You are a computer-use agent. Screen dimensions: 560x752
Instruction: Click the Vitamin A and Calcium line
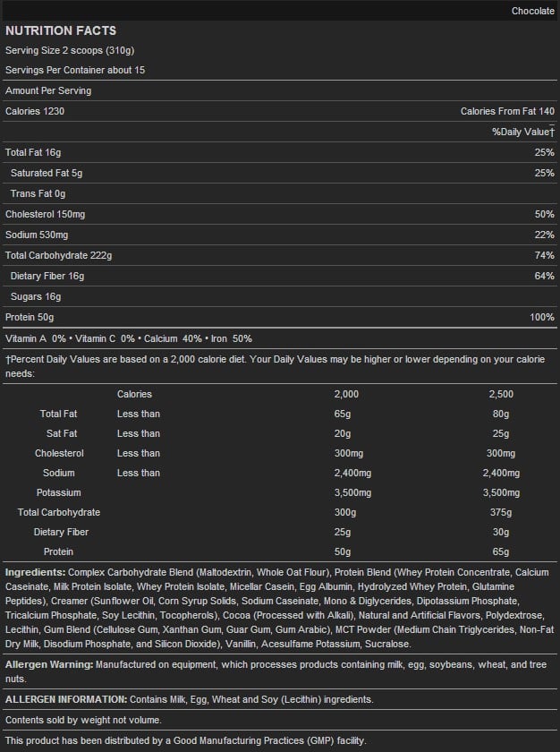[x=129, y=338]
